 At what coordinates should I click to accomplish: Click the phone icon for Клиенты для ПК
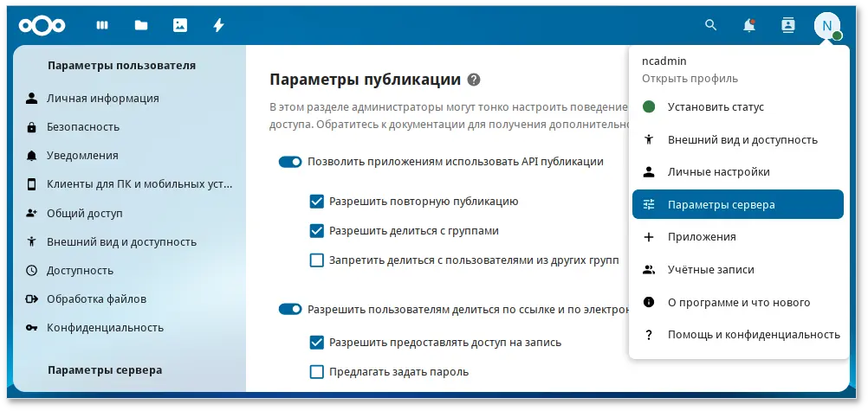coord(31,185)
